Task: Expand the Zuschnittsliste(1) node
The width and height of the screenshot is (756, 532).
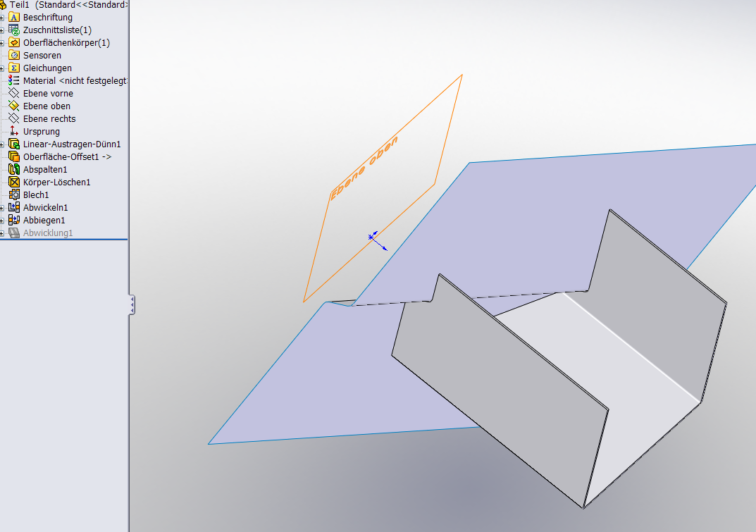Action: (x=2, y=30)
